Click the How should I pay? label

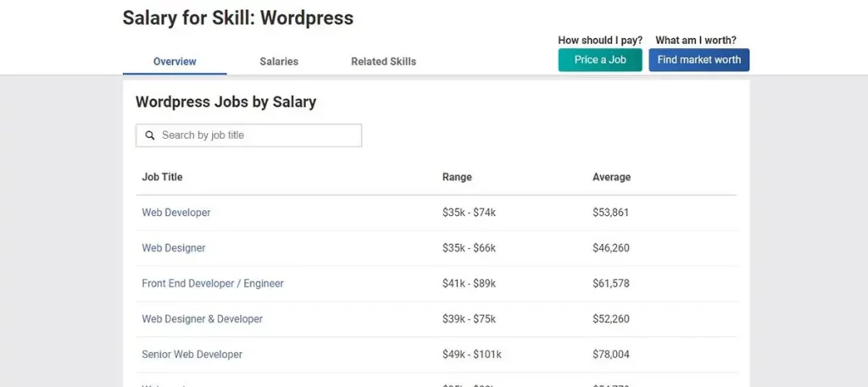600,41
